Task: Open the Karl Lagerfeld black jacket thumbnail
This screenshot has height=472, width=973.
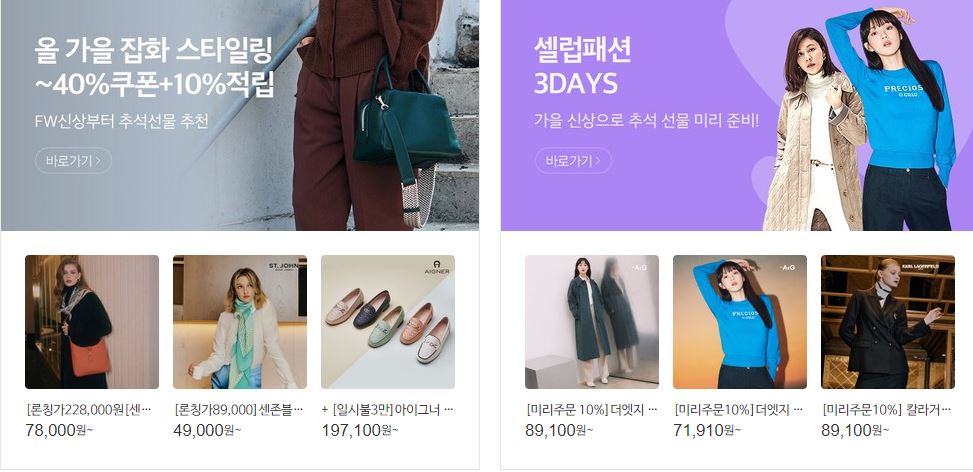Action: pos(888,322)
